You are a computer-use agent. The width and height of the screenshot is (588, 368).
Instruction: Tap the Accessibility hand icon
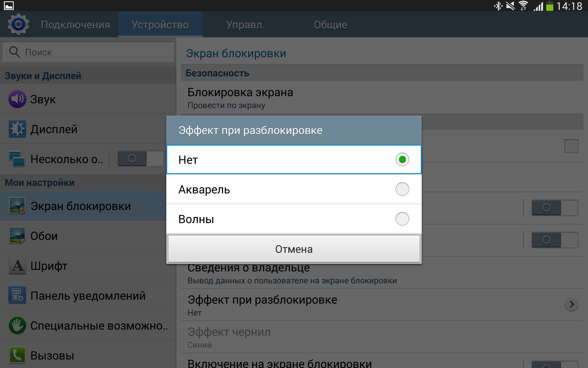coord(17,325)
